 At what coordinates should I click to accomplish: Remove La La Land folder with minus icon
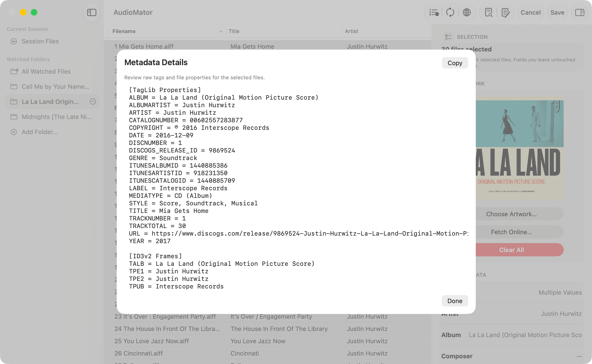[x=93, y=102]
